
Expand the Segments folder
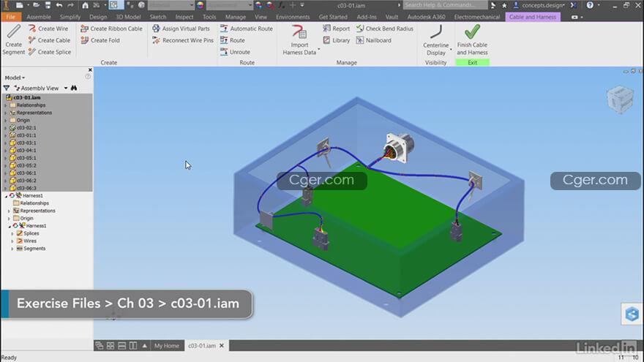click(x=12, y=249)
